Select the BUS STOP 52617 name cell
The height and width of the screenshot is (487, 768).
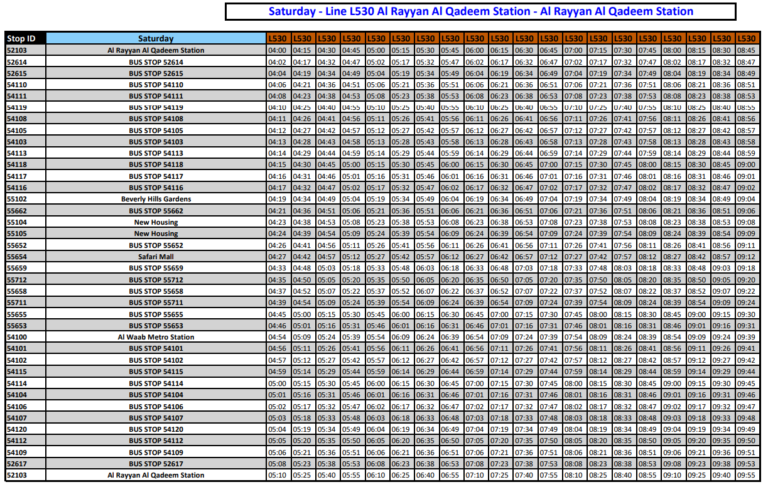pos(156,464)
